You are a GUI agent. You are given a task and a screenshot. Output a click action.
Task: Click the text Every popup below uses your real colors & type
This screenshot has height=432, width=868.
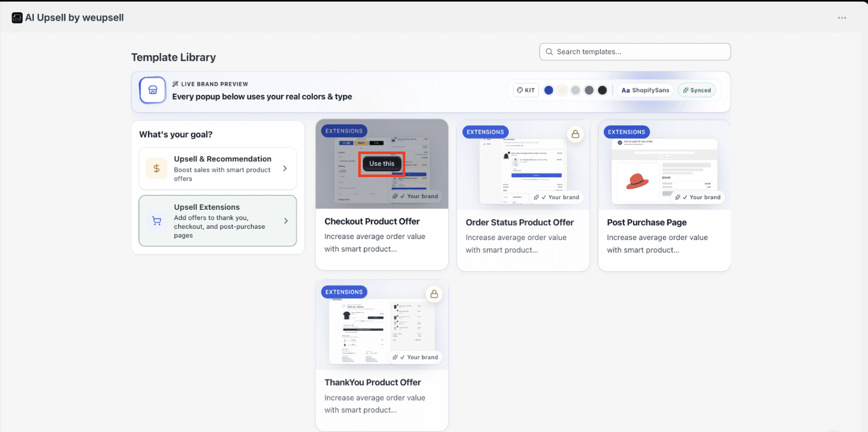tap(262, 97)
